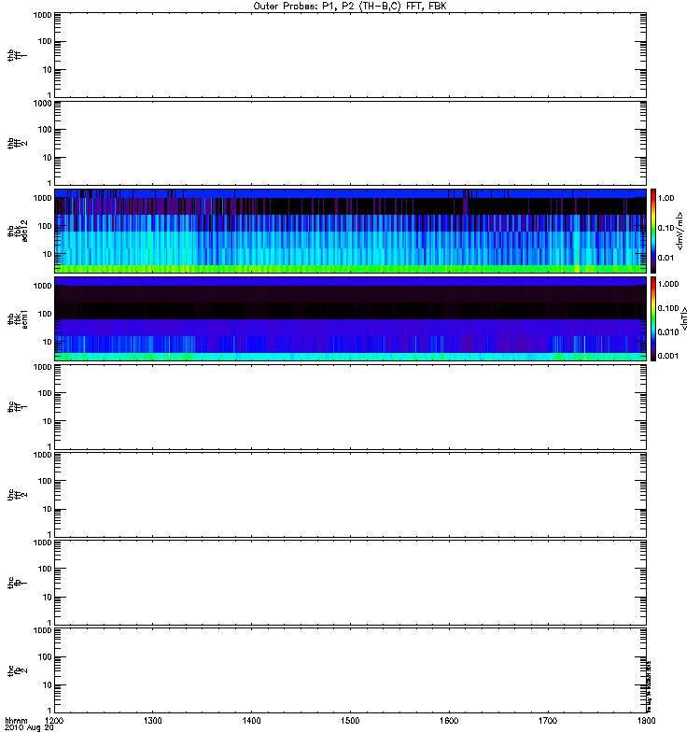Click the '0.100' value on nT colorbar
This screenshot has width=700, height=747.
coord(668,308)
